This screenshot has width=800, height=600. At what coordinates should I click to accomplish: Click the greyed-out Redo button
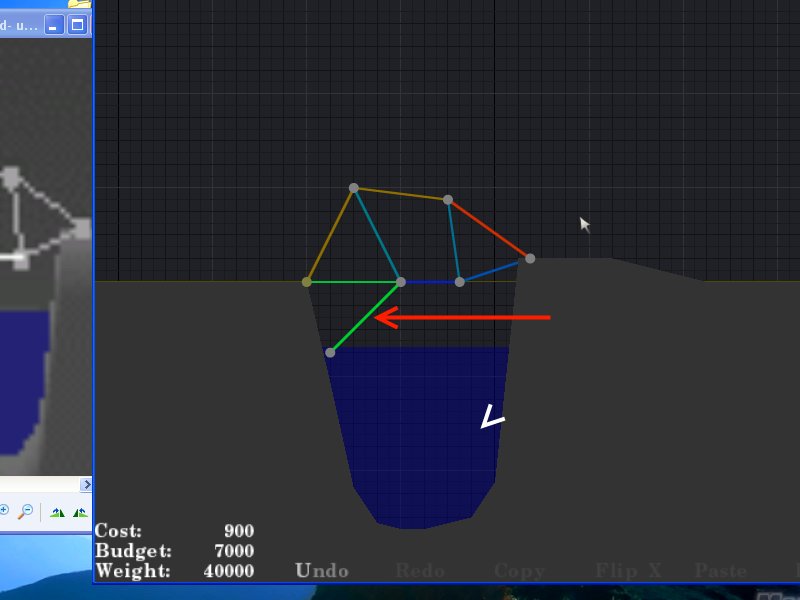[x=420, y=571]
